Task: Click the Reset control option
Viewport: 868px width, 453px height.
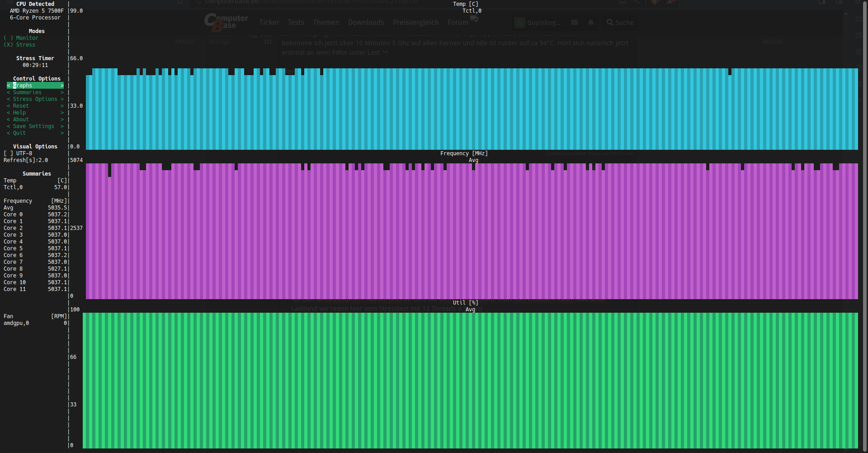Action: 35,106
